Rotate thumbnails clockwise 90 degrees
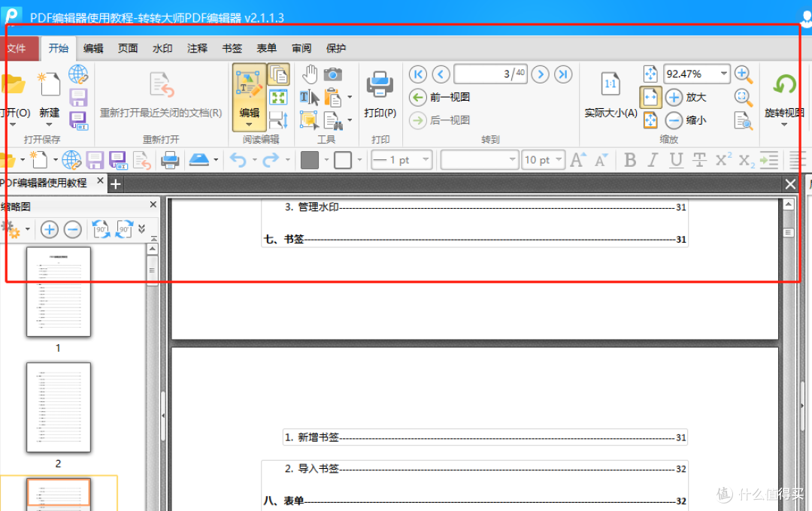Image resolution: width=812 pixels, height=511 pixels. (124, 229)
